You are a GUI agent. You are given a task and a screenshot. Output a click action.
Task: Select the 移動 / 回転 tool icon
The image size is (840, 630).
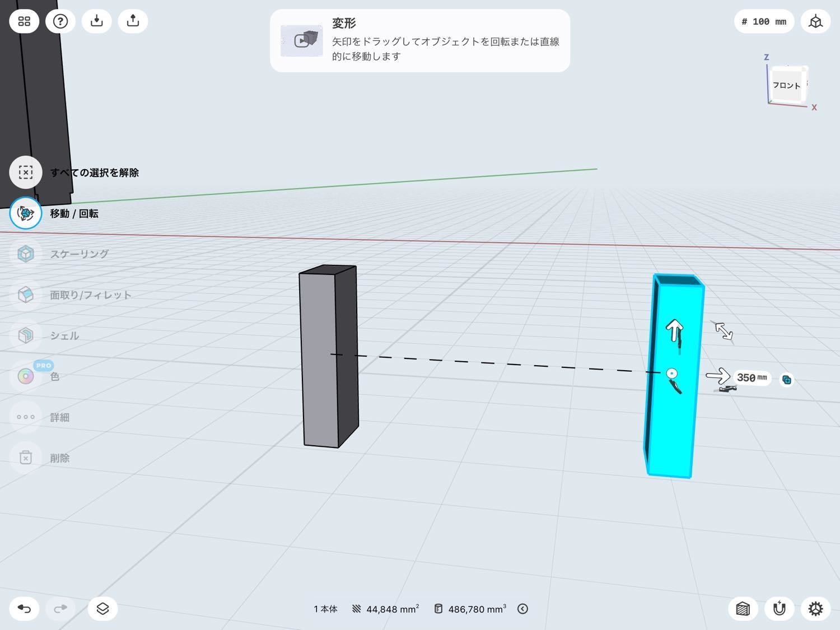[x=26, y=213]
